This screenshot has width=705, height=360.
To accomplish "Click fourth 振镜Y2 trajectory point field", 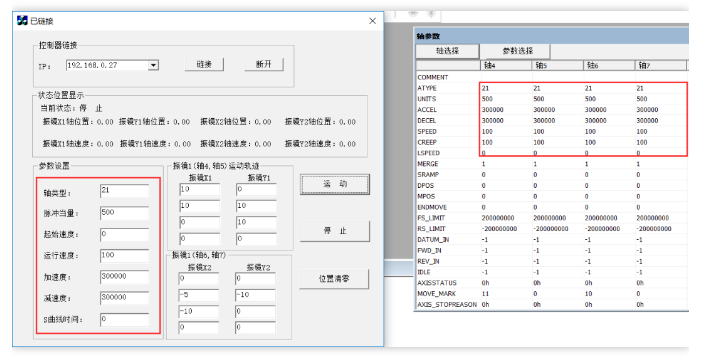I will 255,328.
